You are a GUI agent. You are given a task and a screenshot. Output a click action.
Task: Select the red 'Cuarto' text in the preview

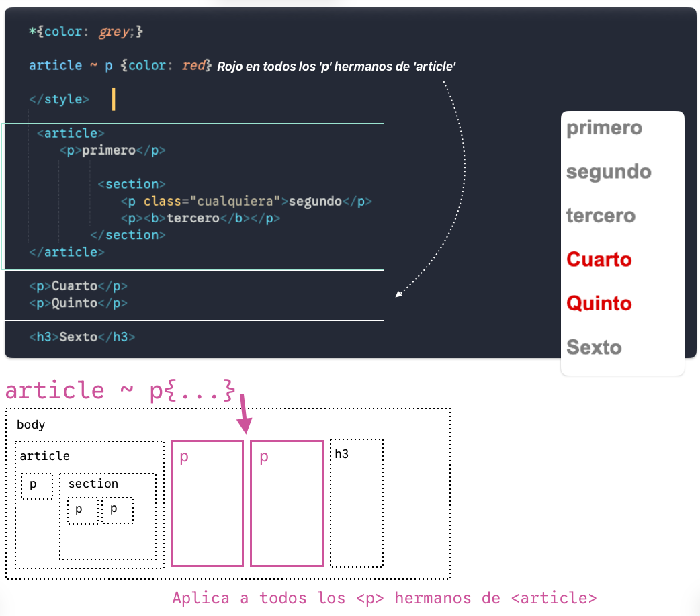pos(599,259)
